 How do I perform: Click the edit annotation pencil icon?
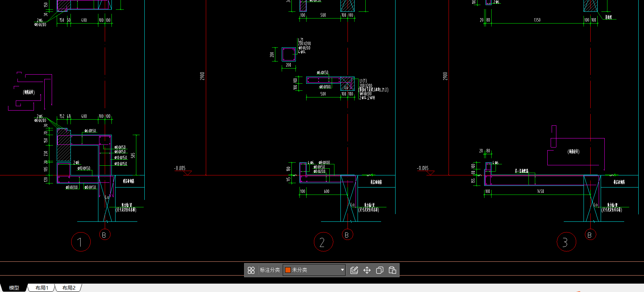click(354, 270)
